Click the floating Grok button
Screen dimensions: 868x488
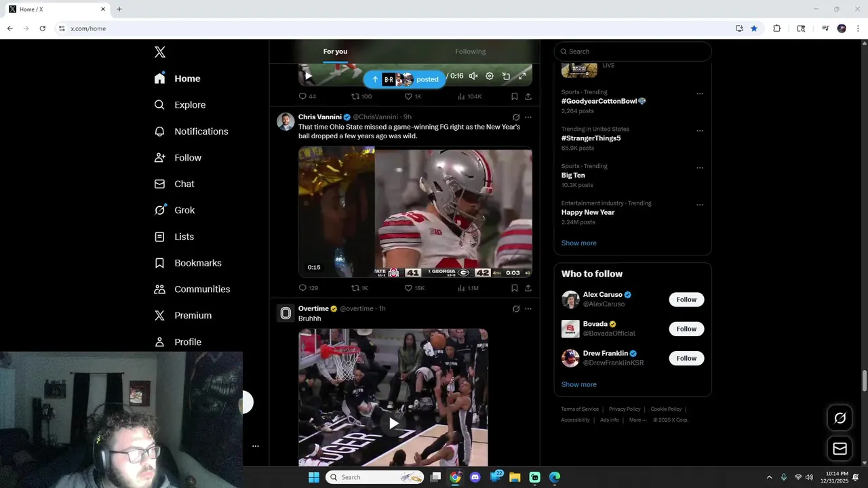pyautogui.click(x=840, y=418)
